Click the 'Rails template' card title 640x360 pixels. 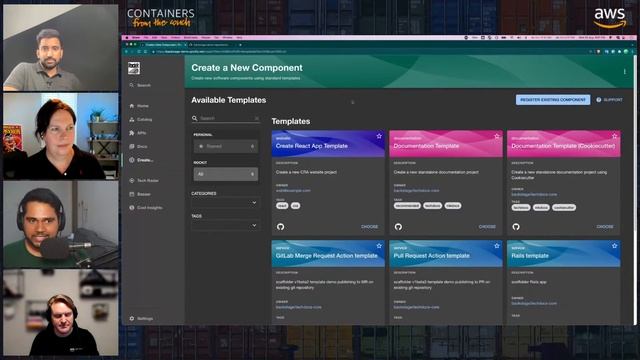point(530,256)
